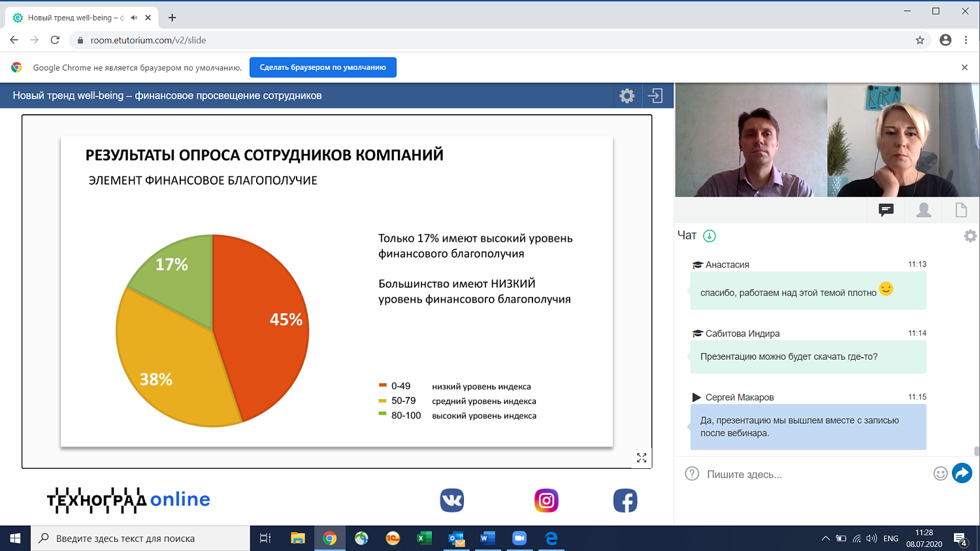Viewport: 980px width, 551px height.
Task: Reload the webinar page
Action: pyautogui.click(x=56, y=40)
